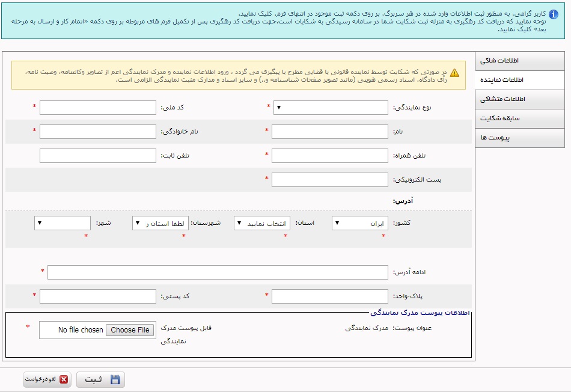The image size is (571, 392).
Task: Click the شهر: label
Action: [103, 222]
